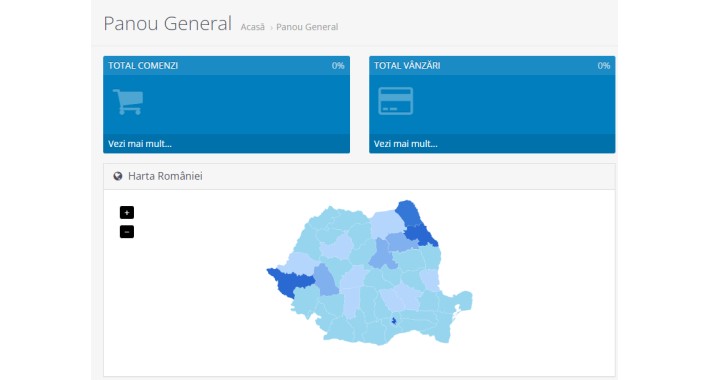Click the 'TOTAL VÂNZĂRI' card title

[x=407, y=66]
